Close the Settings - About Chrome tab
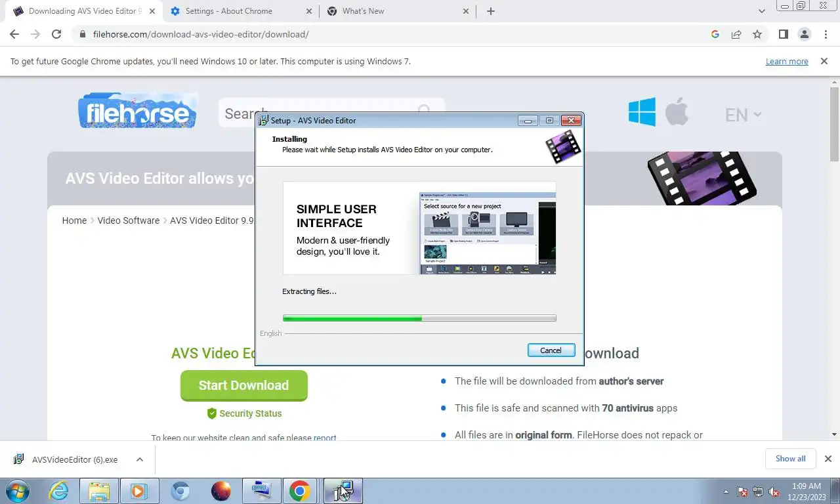This screenshot has height=504, width=840. [309, 11]
